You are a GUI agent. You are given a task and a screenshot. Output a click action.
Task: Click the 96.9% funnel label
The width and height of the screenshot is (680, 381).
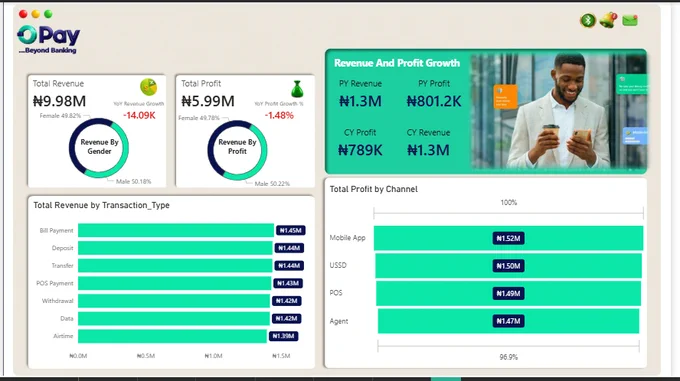pos(508,357)
